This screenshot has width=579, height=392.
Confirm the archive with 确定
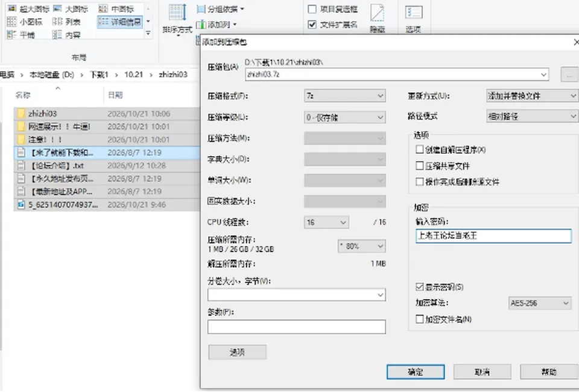pyautogui.click(x=416, y=372)
